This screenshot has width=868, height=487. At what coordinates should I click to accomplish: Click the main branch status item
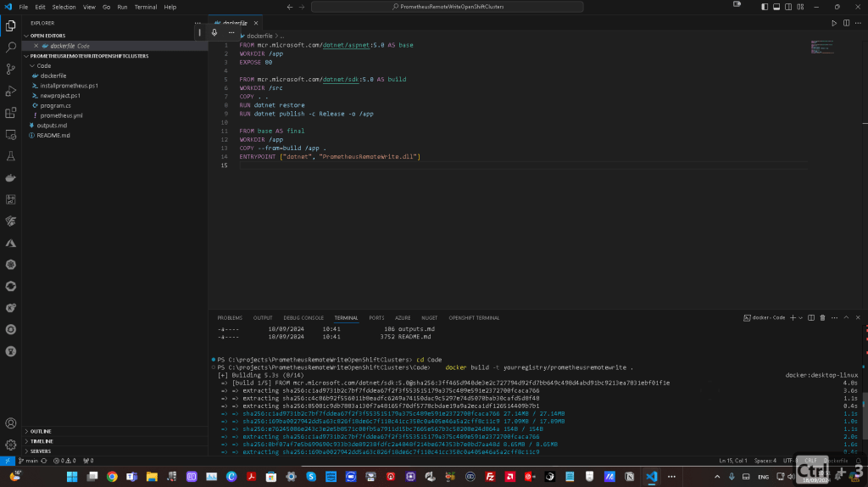29,461
